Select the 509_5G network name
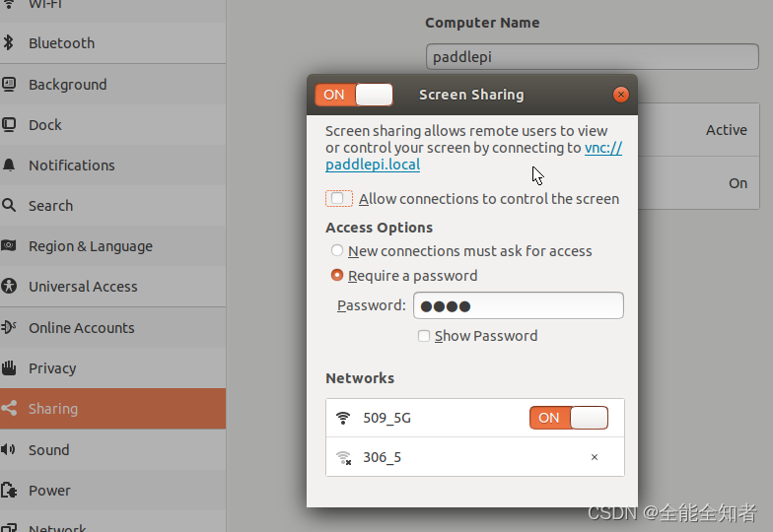The width and height of the screenshot is (773, 532). click(386, 418)
